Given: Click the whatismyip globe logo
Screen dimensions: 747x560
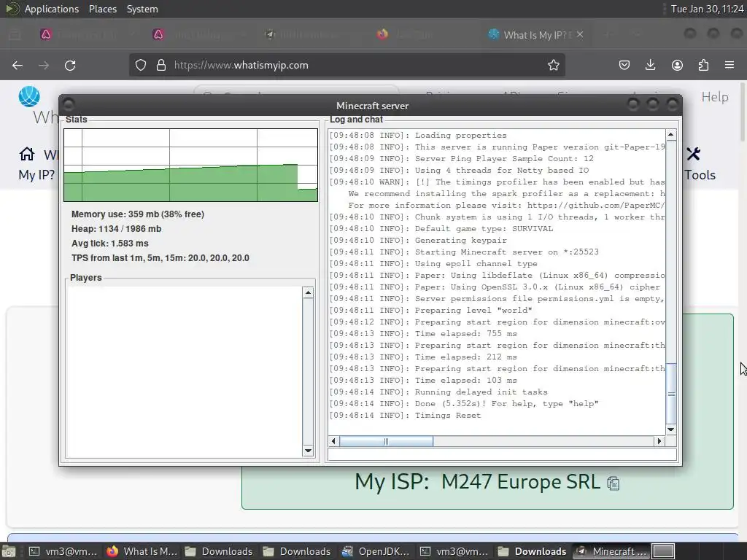Looking at the screenshot, I should tap(29, 97).
